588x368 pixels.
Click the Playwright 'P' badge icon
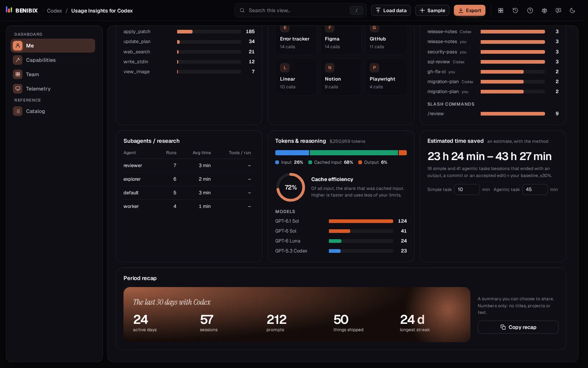(x=374, y=68)
